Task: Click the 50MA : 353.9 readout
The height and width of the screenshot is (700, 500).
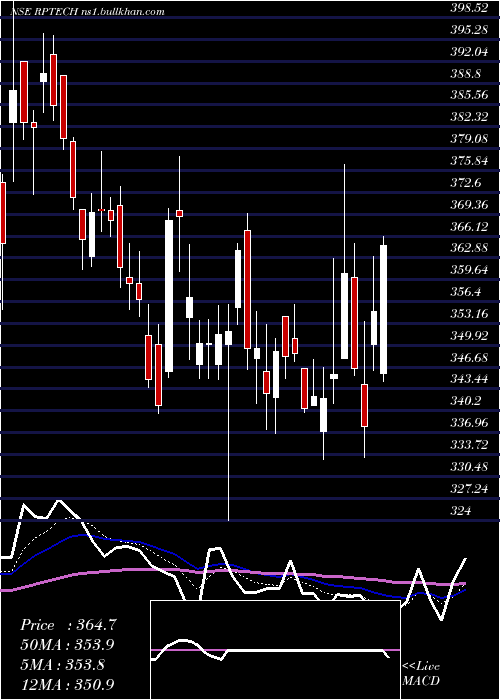Action: [67, 644]
